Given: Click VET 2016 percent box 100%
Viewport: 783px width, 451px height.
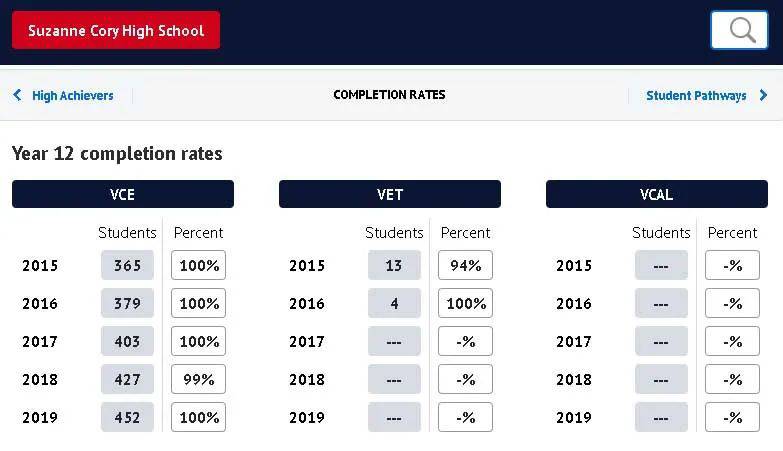Looking at the screenshot, I should [465, 303].
